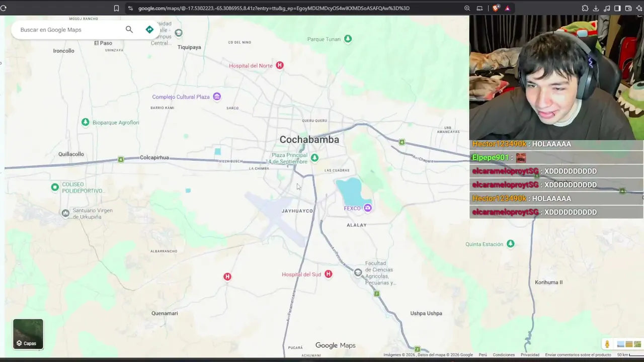
Task: Click the Elpepe901 username in chat overlay
Action: (490, 157)
